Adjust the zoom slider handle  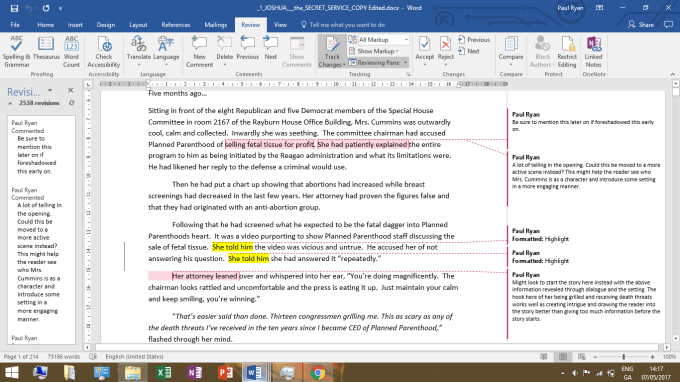[624, 357]
